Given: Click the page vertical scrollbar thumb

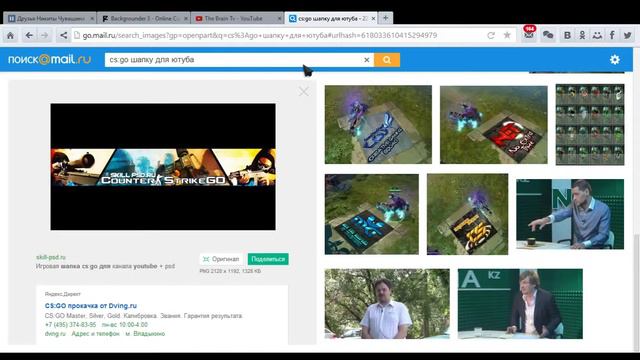Looking at the screenshot, I should (x=636, y=291).
